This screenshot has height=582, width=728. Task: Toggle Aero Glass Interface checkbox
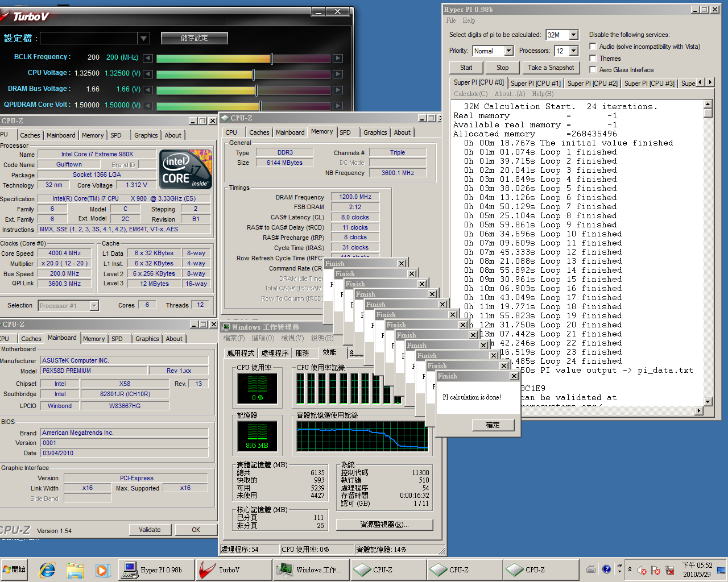[x=593, y=69]
